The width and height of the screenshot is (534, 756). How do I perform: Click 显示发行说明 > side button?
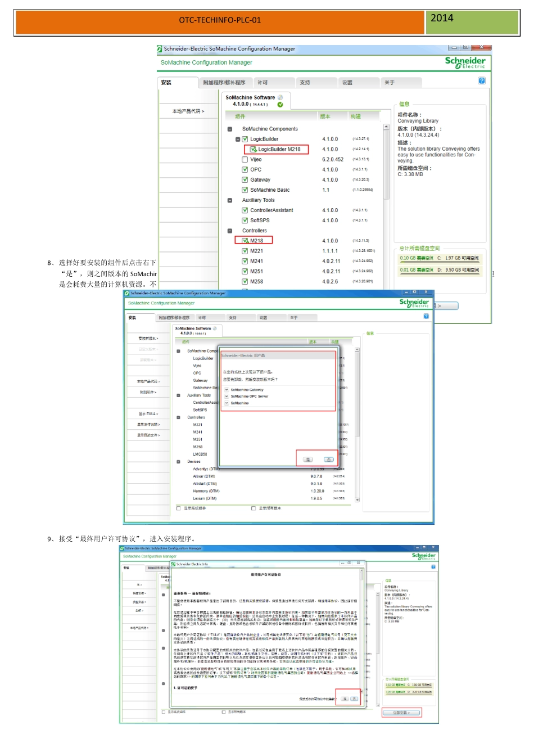148,425
